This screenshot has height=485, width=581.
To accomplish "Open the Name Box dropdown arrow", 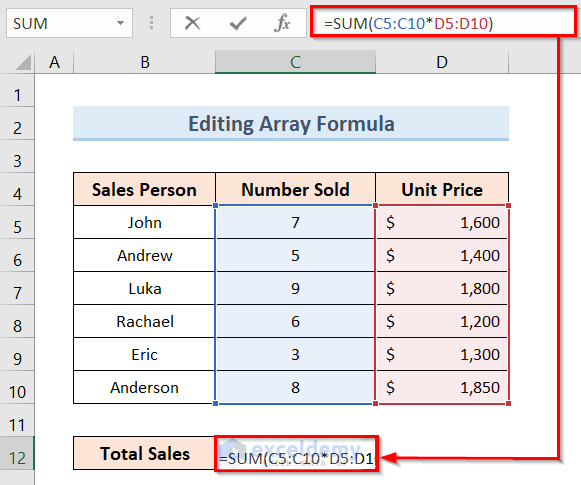I will 120,23.
